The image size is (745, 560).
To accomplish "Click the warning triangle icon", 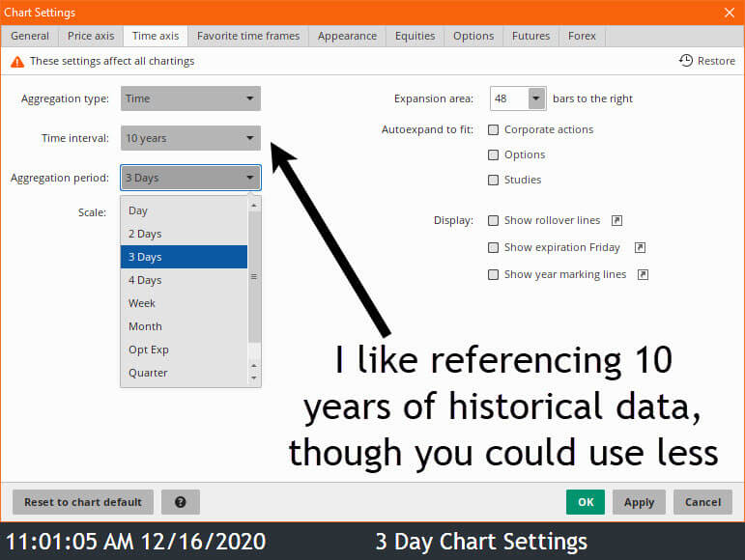I will [x=17, y=61].
